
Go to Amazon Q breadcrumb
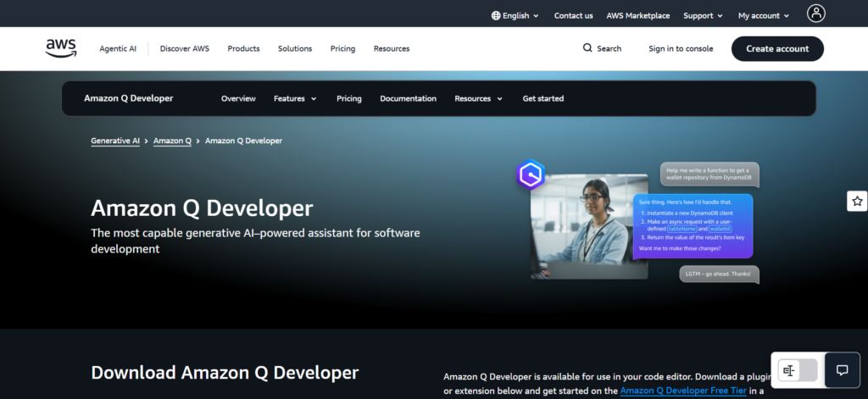point(172,141)
